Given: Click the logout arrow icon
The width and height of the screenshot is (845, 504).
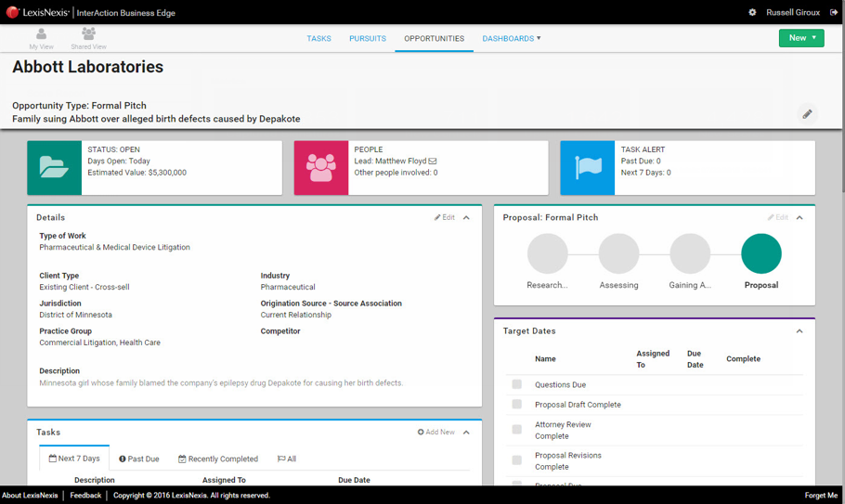Looking at the screenshot, I should tap(834, 12).
